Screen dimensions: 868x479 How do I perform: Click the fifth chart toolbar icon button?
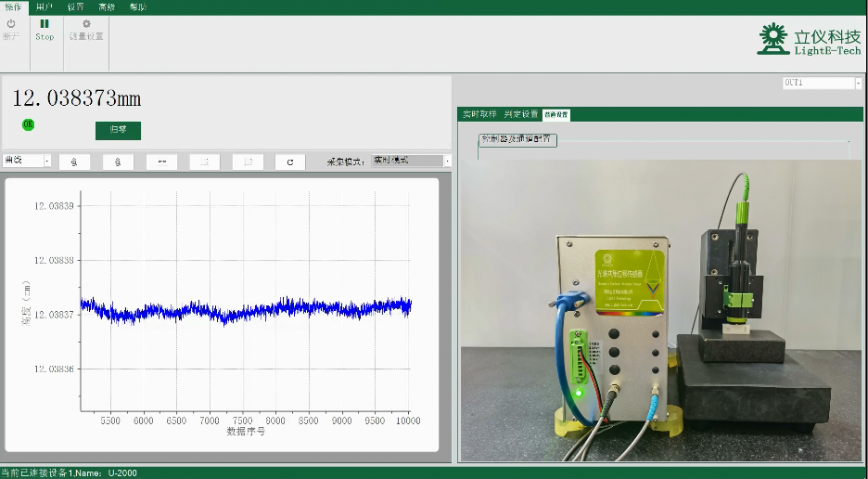click(248, 162)
